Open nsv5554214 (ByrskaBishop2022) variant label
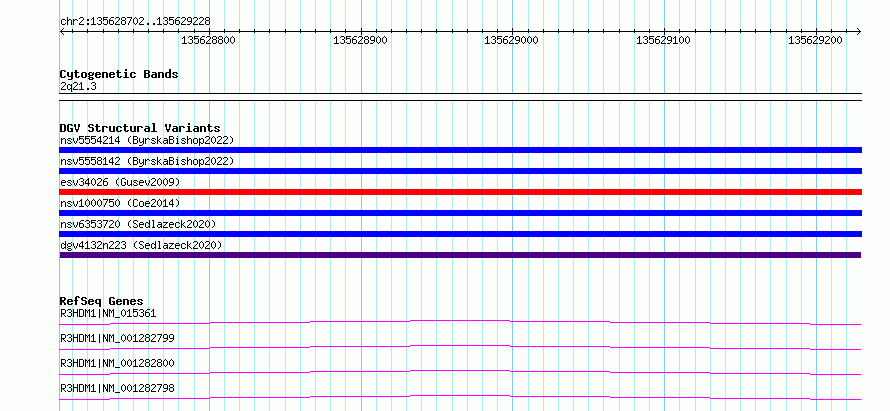This screenshot has width=890, height=411. (x=146, y=140)
